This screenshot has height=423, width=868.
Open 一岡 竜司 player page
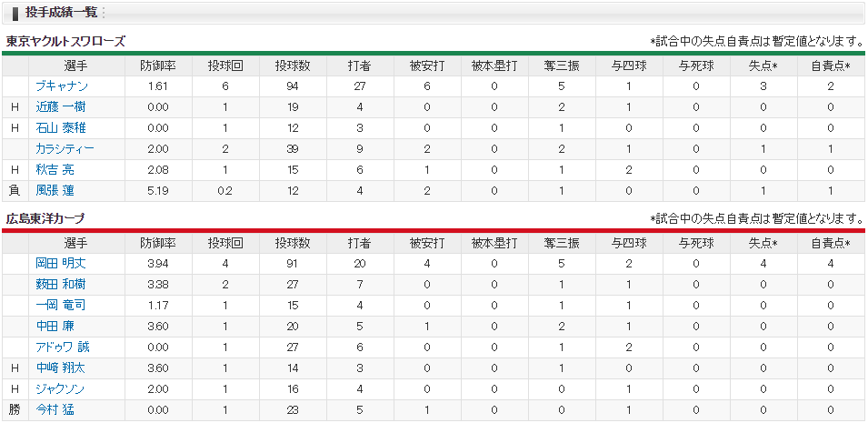(60, 306)
